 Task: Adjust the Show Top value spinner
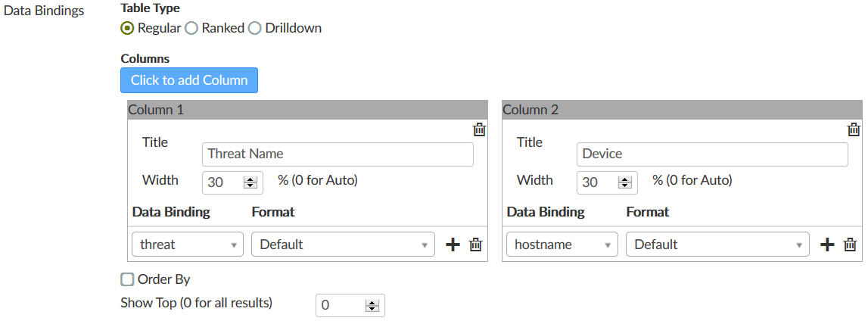(x=372, y=305)
